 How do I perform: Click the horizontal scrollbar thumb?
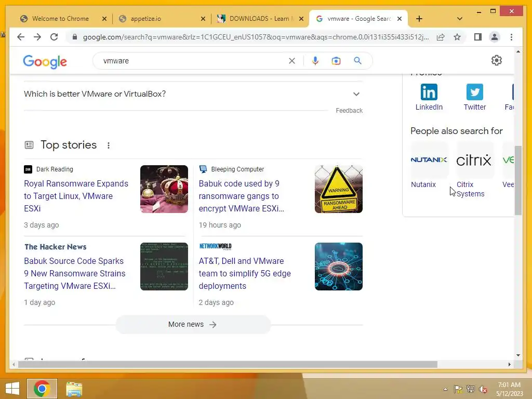point(228,364)
